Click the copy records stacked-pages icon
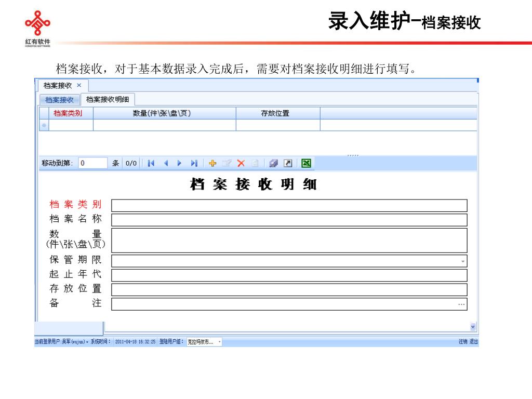Image resolution: width=532 pixels, height=399 pixels. [x=273, y=163]
